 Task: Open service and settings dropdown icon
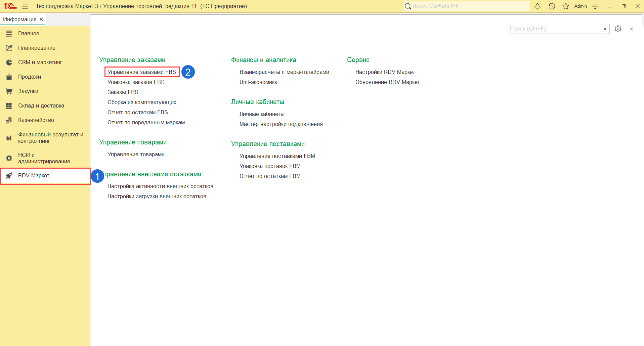(x=595, y=6)
